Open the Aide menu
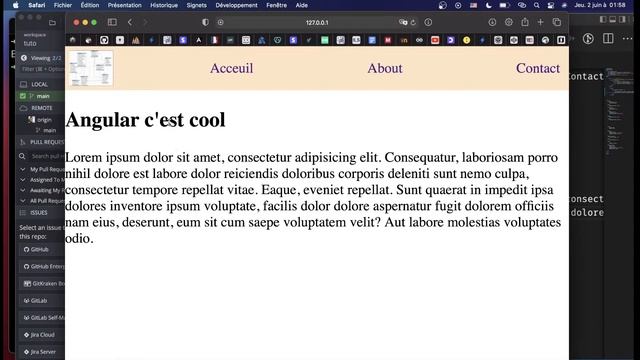Screen dimensions: 640x360 302,5
